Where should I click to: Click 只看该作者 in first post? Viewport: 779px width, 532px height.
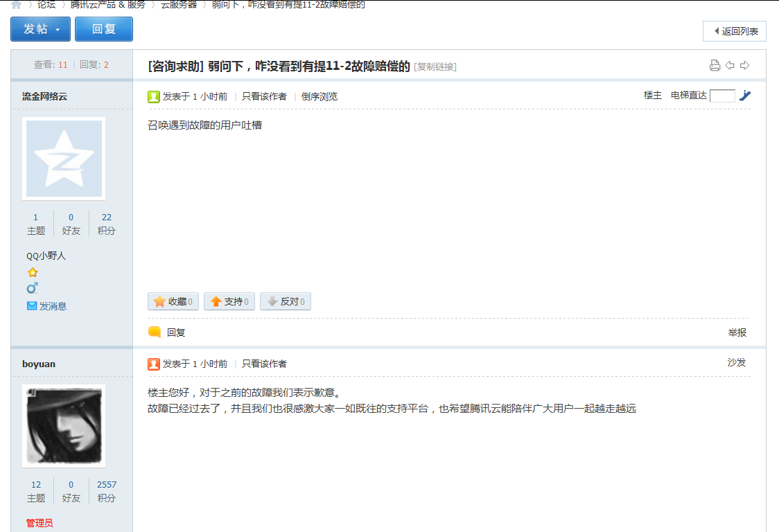pos(264,96)
